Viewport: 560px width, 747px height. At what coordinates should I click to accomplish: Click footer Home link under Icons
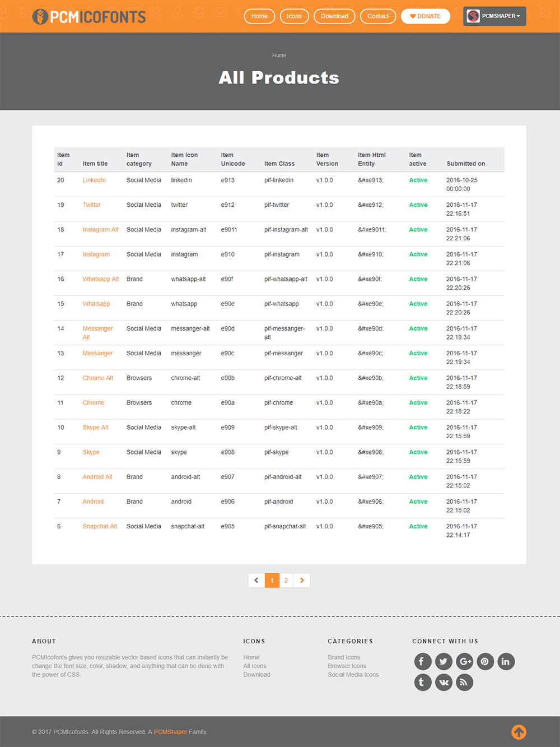251,657
